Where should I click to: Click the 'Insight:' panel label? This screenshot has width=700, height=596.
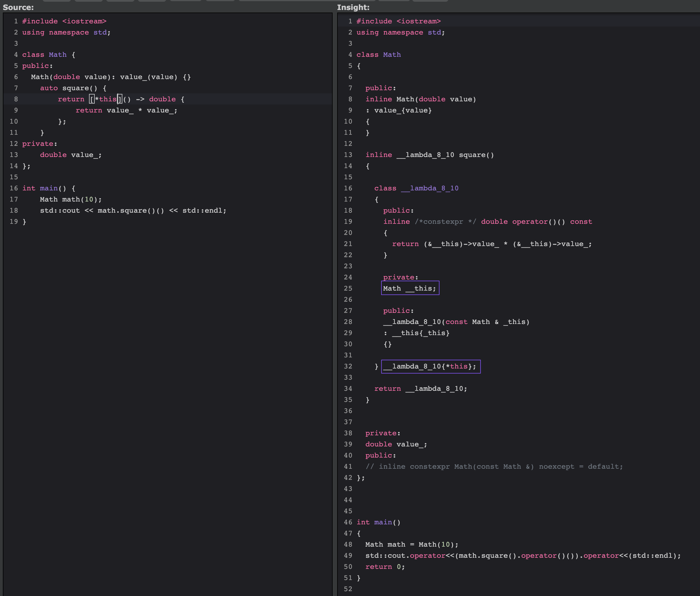point(353,7)
